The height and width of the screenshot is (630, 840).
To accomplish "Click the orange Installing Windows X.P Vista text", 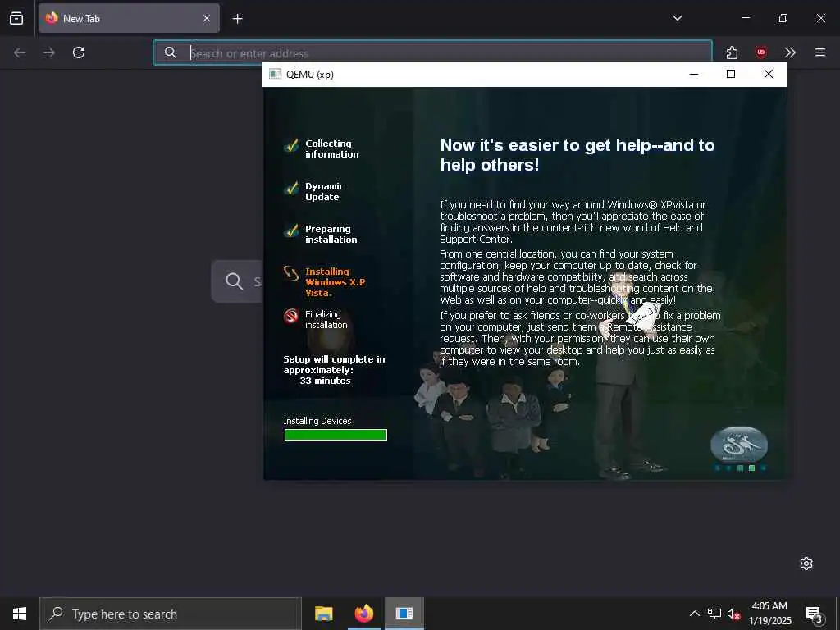I will point(335,282).
